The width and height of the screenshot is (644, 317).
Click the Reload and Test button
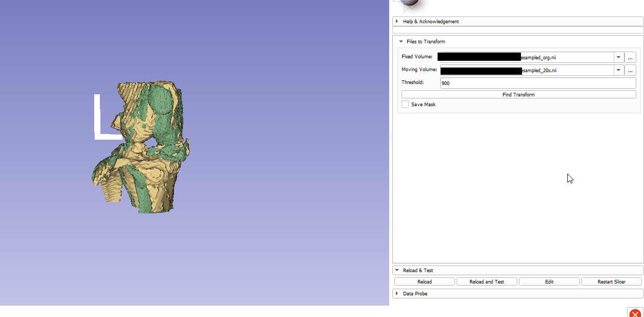(x=486, y=282)
